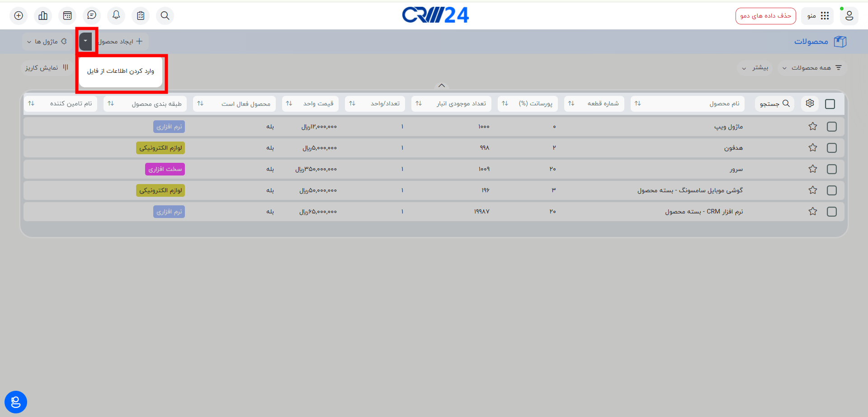Click the notifications bell icon
This screenshot has height=417, width=868.
pyautogui.click(x=116, y=16)
